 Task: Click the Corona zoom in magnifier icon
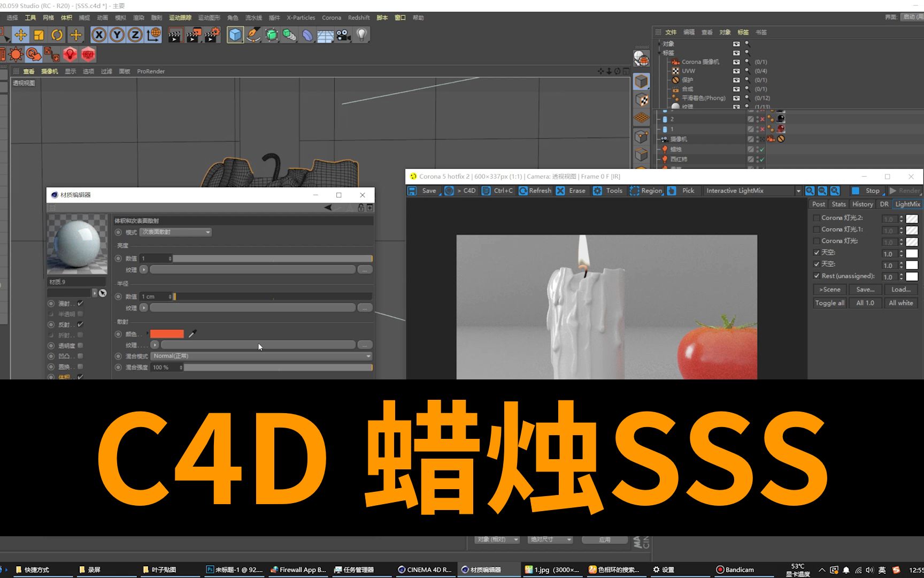coord(810,191)
